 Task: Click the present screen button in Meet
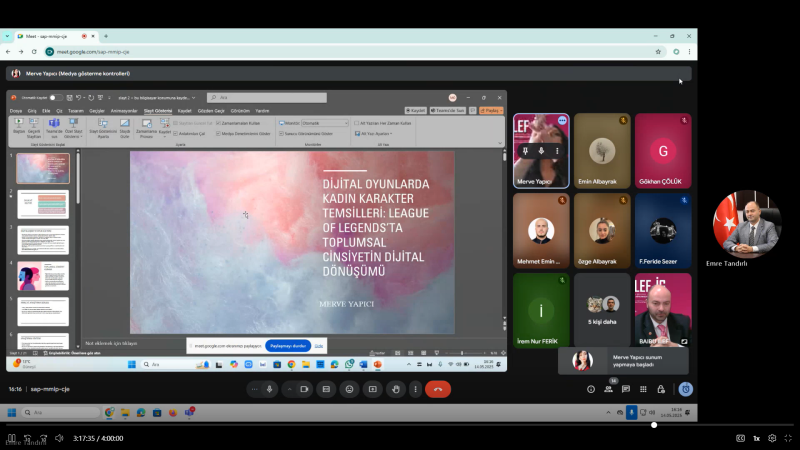pyautogui.click(x=373, y=389)
